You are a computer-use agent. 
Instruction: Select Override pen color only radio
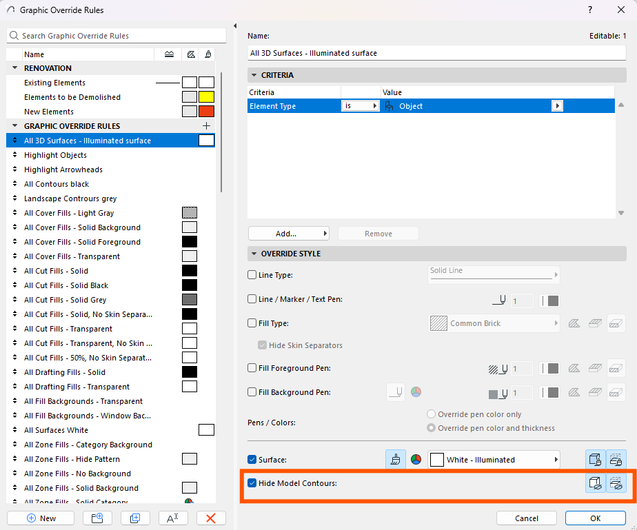point(431,414)
